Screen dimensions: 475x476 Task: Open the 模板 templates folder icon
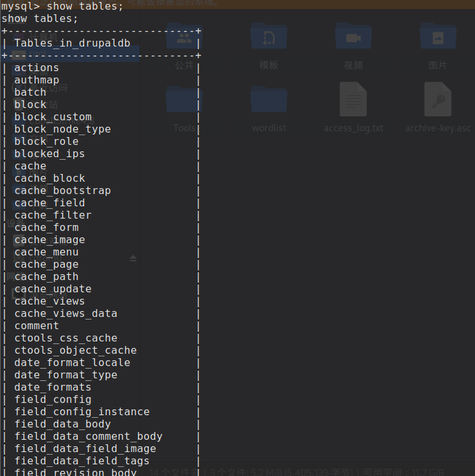269,36
